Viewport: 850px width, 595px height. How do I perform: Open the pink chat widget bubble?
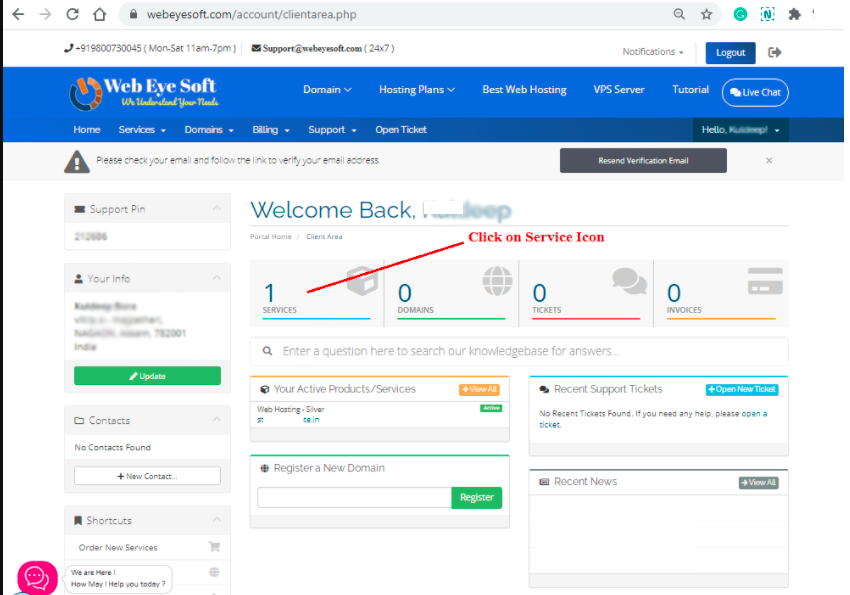(x=37, y=578)
